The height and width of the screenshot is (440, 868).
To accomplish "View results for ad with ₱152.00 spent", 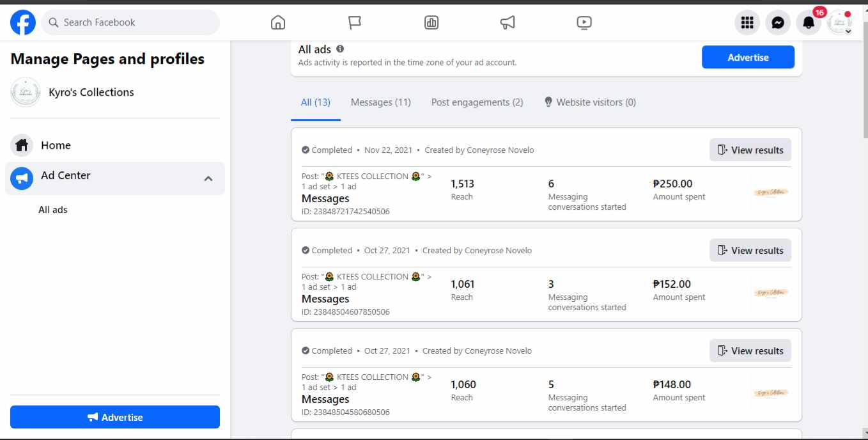I will coord(750,250).
